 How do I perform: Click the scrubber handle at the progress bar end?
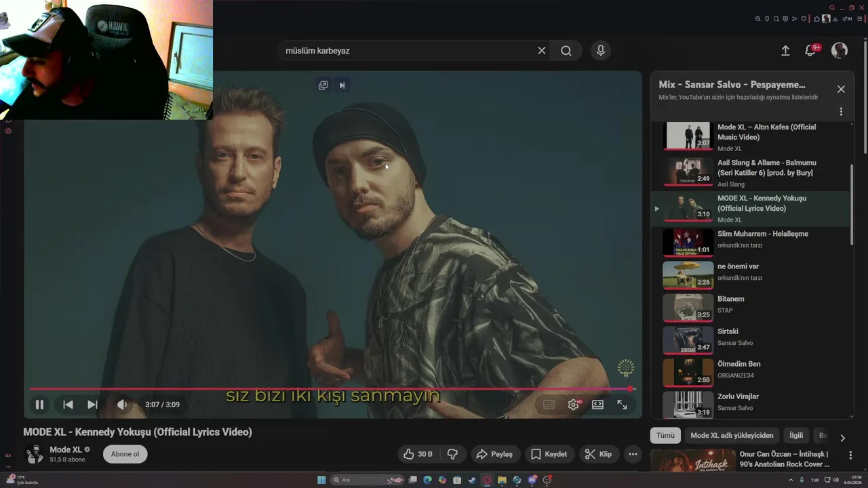pos(631,389)
